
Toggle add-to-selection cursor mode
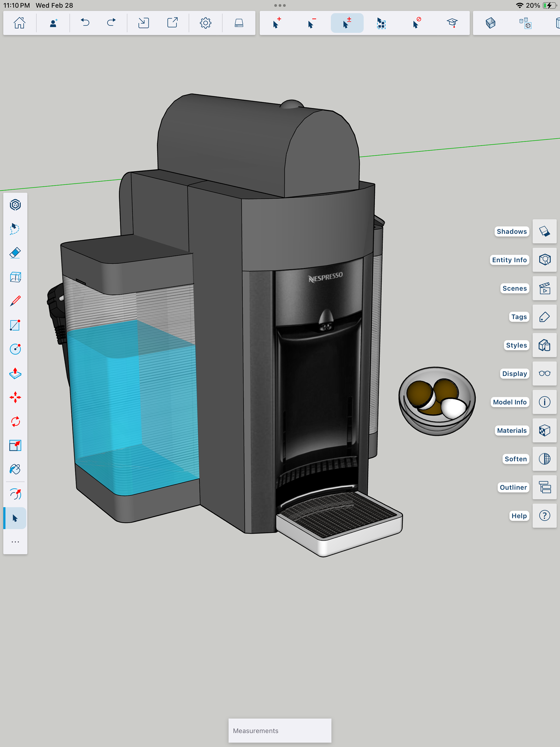click(276, 23)
